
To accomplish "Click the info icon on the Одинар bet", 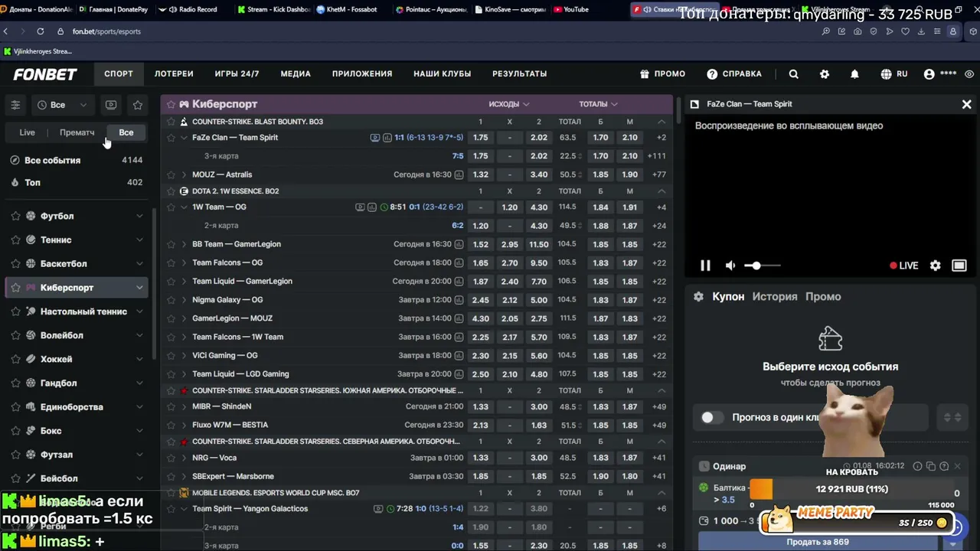I will pyautogui.click(x=917, y=466).
